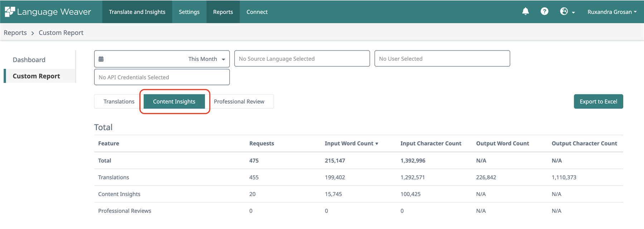Click the Custom Report breadcrumb

point(61,33)
